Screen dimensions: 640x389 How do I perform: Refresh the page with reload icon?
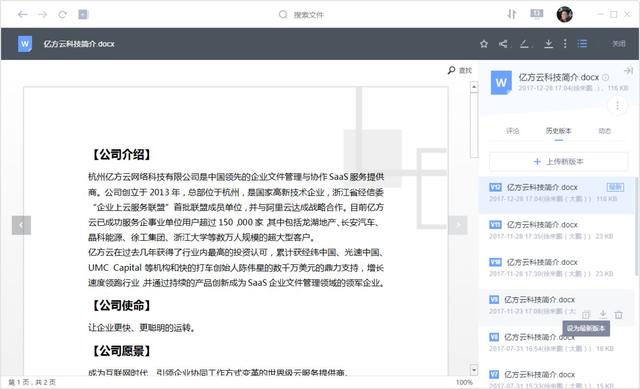[62, 15]
